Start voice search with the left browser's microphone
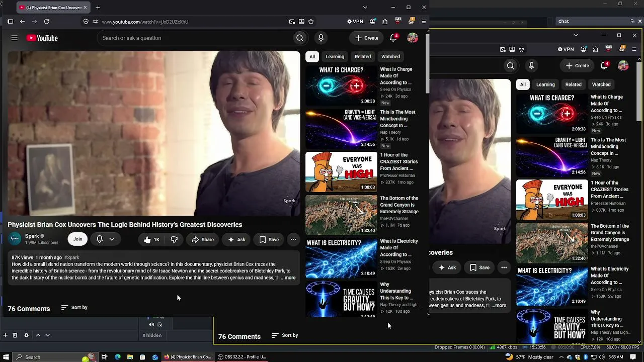Image resolution: width=644 pixels, height=362 pixels. click(x=321, y=38)
